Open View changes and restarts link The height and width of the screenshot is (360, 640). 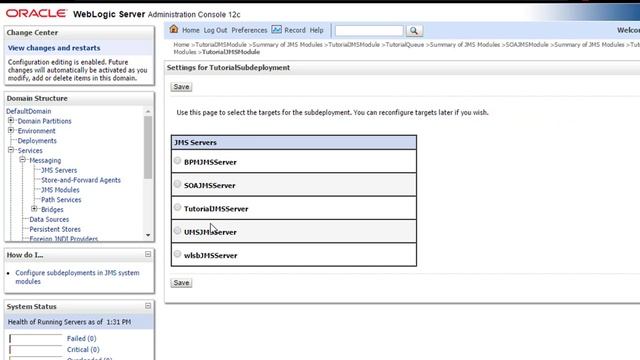54,48
